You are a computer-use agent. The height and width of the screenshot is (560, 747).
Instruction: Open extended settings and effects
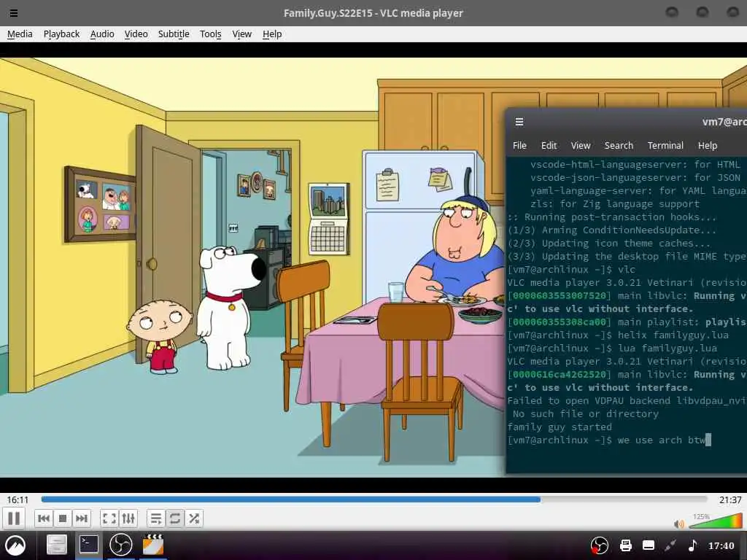[128, 518]
